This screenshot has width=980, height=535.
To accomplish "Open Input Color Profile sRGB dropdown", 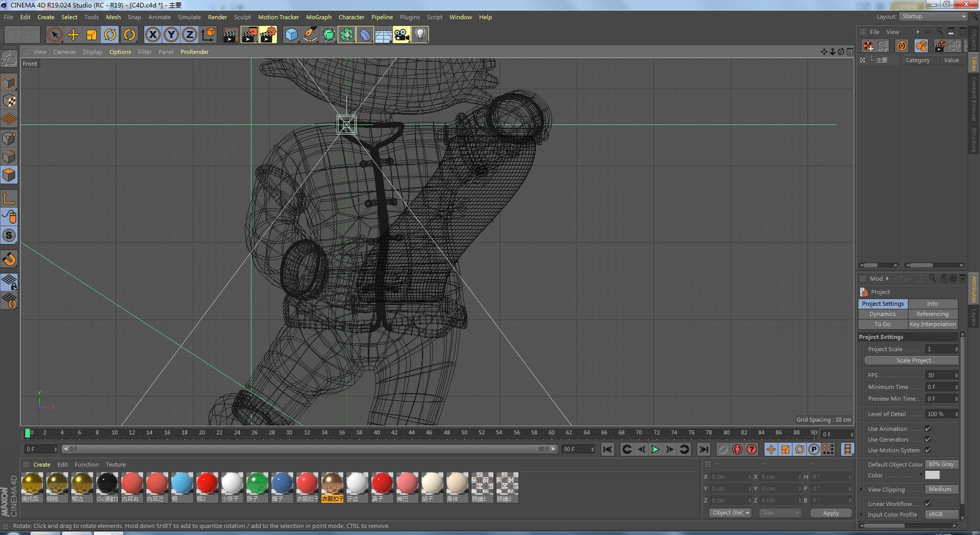I will pyautogui.click(x=942, y=515).
